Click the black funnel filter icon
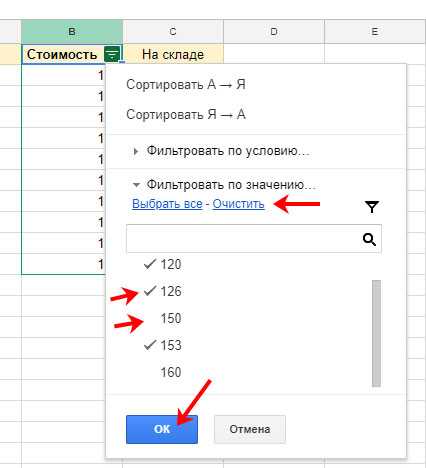The image size is (426, 468). [371, 207]
